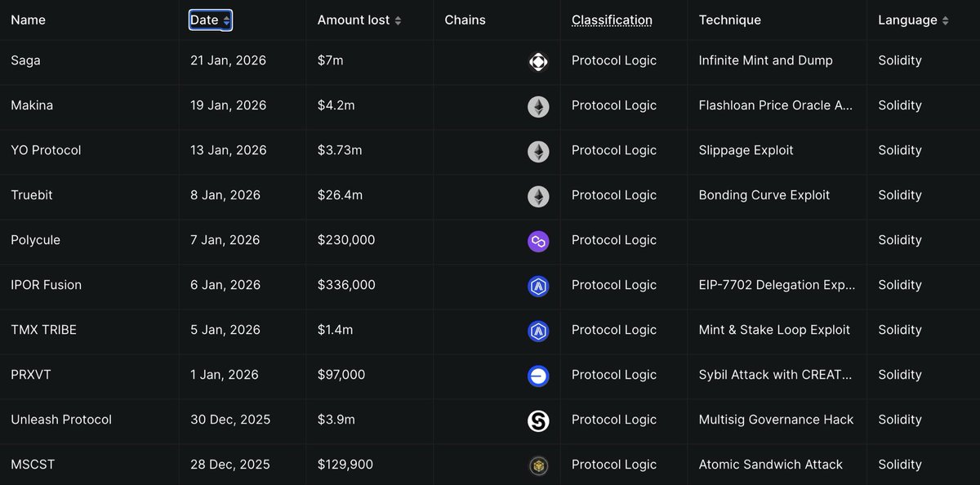Click the $1.4m amount lost cell
This screenshot has width=980, height=485.
(x=336, y=330)
